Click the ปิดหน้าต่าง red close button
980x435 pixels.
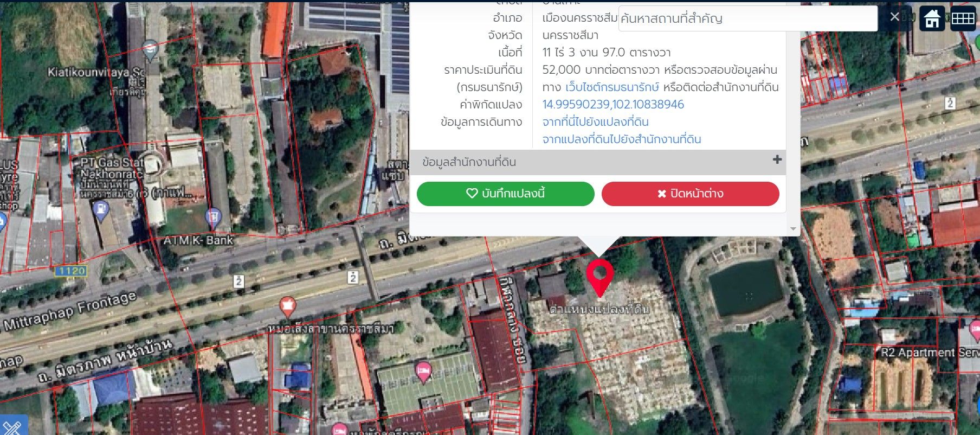(x=690, y=194)
